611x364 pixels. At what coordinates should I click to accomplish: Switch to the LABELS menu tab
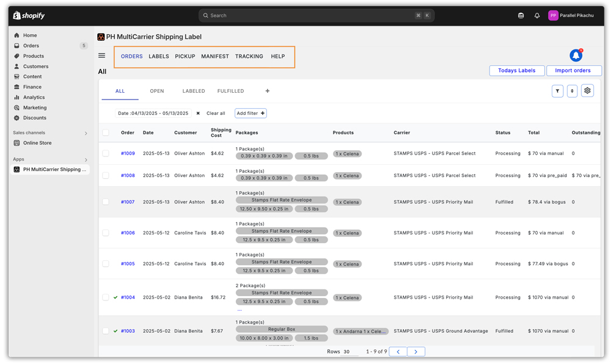pyautogui.click(x=159, y=56)
